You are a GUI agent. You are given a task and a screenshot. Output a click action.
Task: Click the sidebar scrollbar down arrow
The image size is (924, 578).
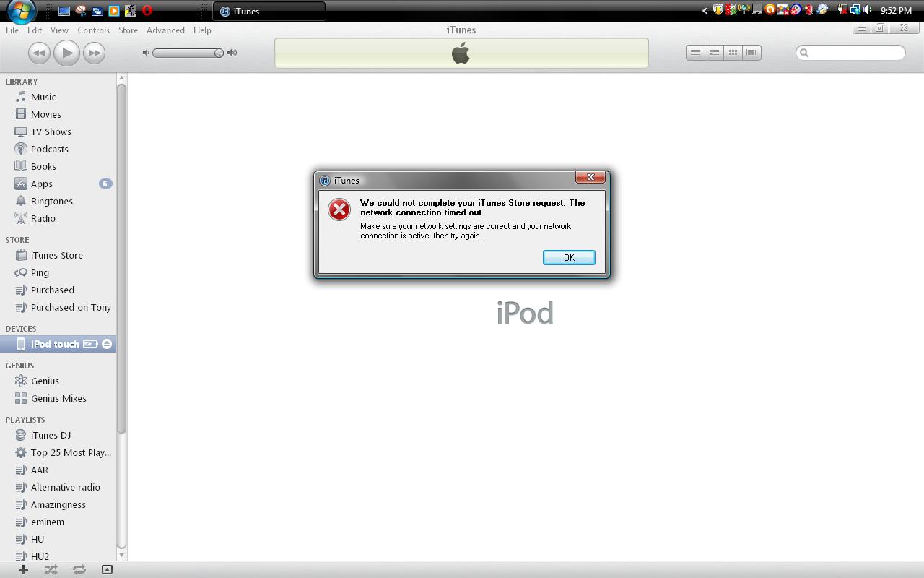tap(121, 555)
